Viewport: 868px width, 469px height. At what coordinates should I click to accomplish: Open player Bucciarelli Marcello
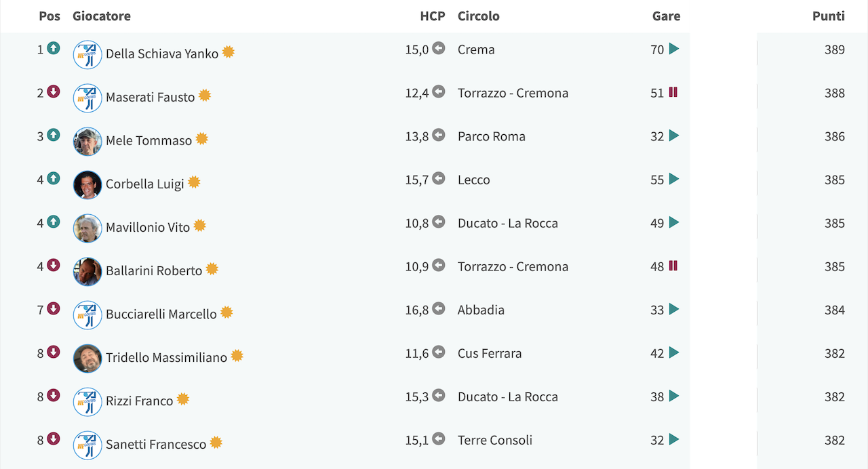pyautogui.click(x=161, y=314)
